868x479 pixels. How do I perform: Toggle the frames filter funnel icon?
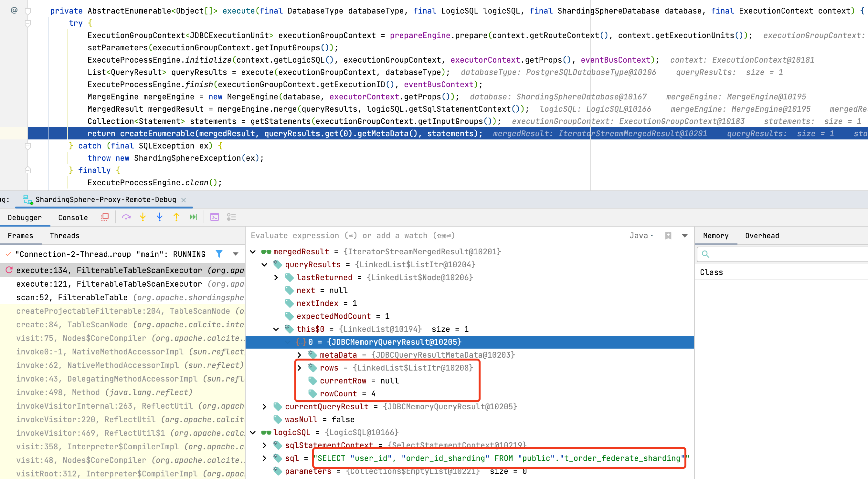(219, 254)
